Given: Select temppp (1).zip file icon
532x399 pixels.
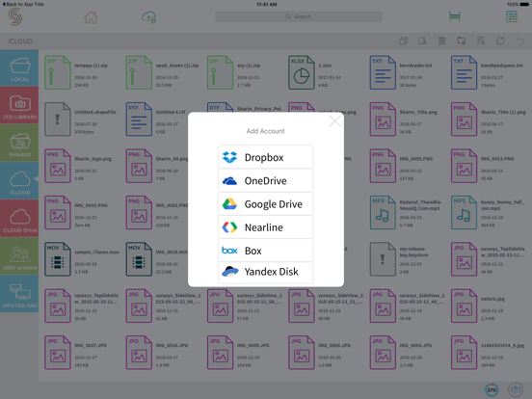Looking at the screenshot, I should (58, 72).
